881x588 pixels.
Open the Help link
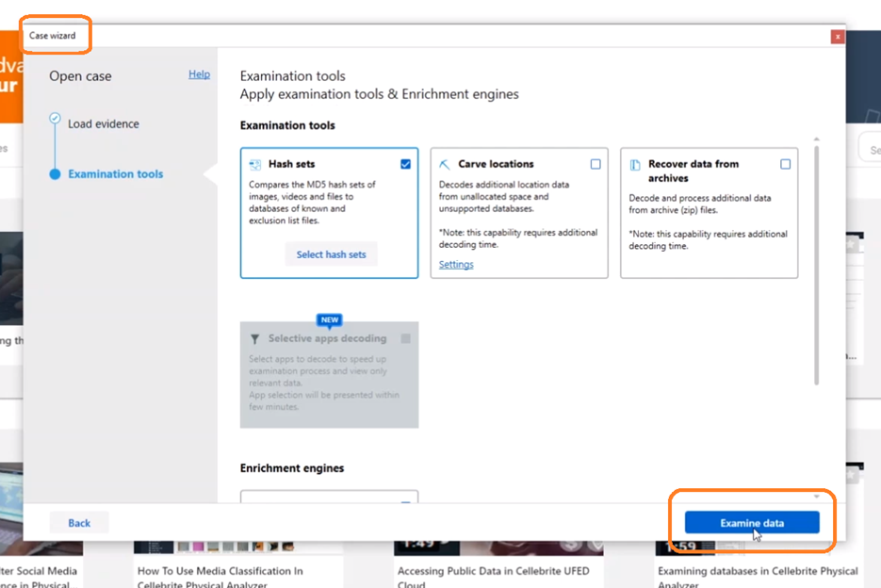(x=199, y=74)
